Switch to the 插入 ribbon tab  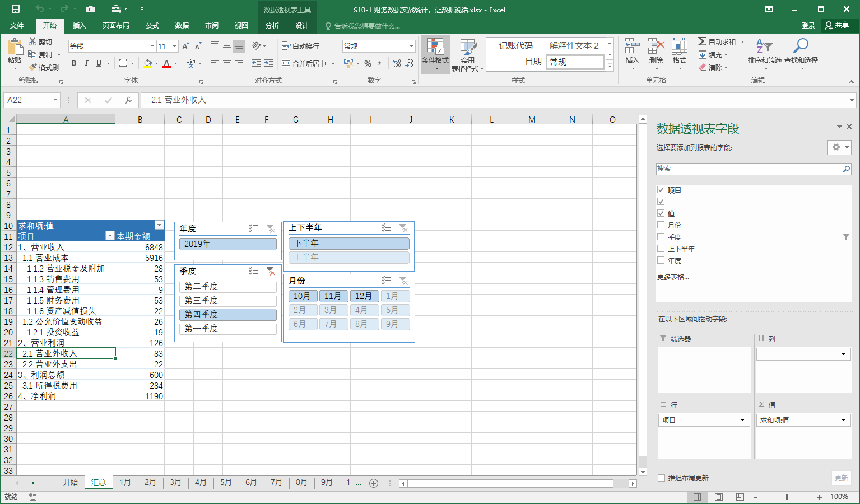click(x=80, y=26)
